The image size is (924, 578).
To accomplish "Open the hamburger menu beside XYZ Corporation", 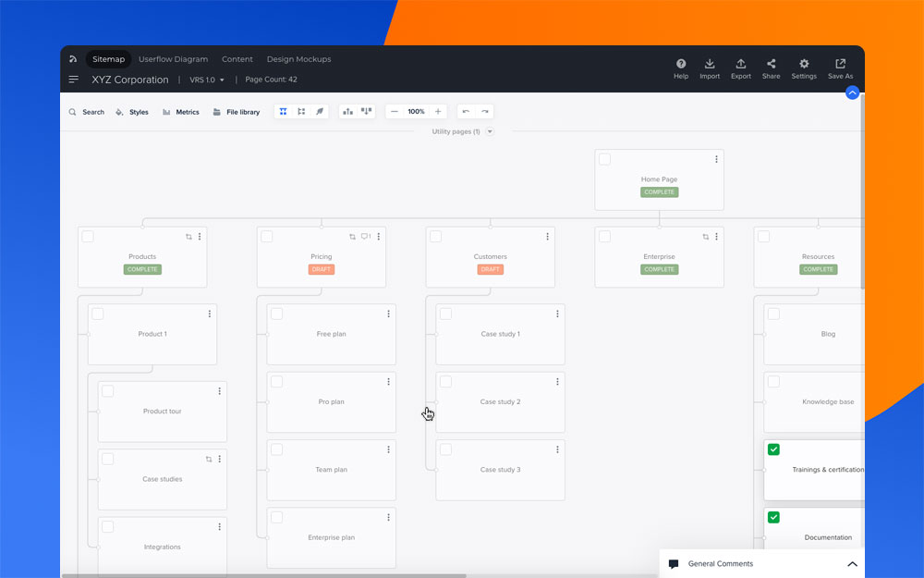I will pyautogui.click(x=74, y=80).
